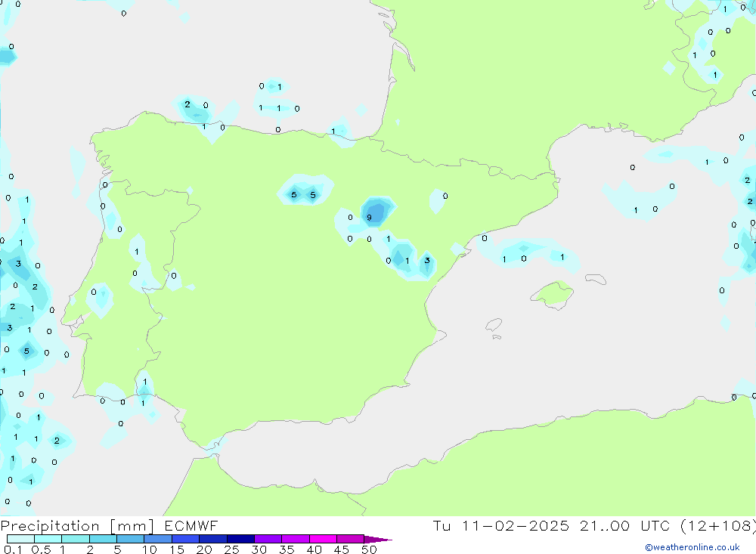Click the "0.5" legend scale label

tap(41, 549)
